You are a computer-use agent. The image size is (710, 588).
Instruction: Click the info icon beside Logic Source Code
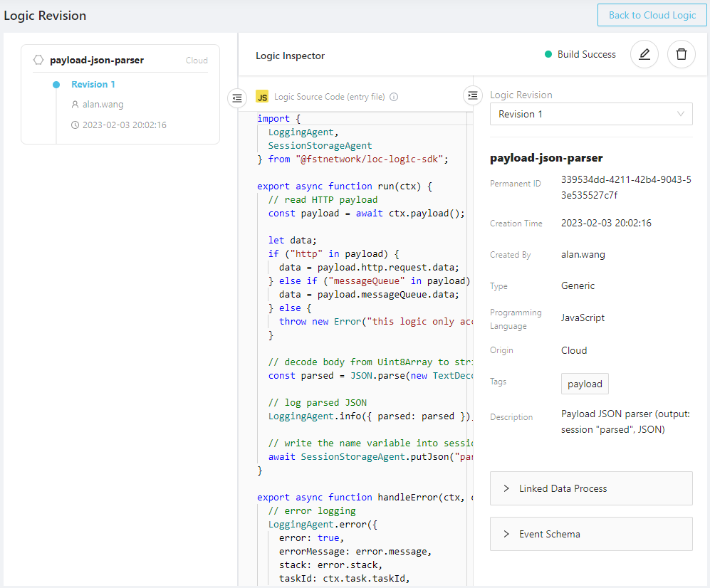[394, 98]
